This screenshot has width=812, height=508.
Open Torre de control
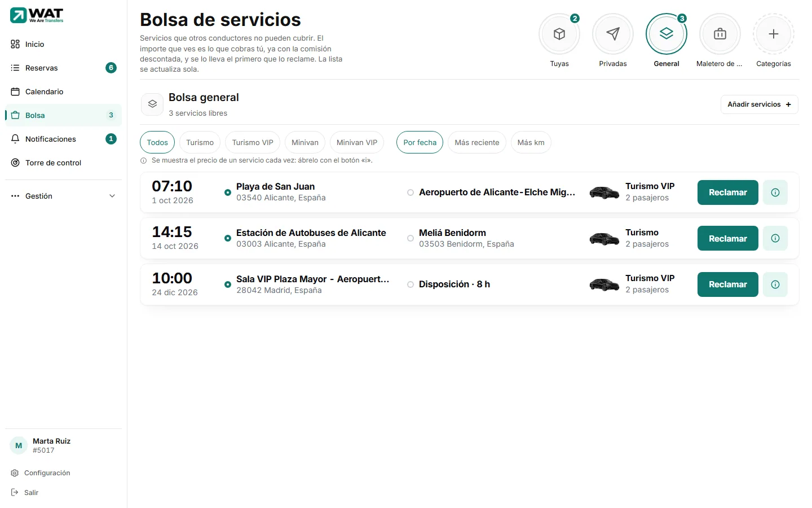[63, 163]
